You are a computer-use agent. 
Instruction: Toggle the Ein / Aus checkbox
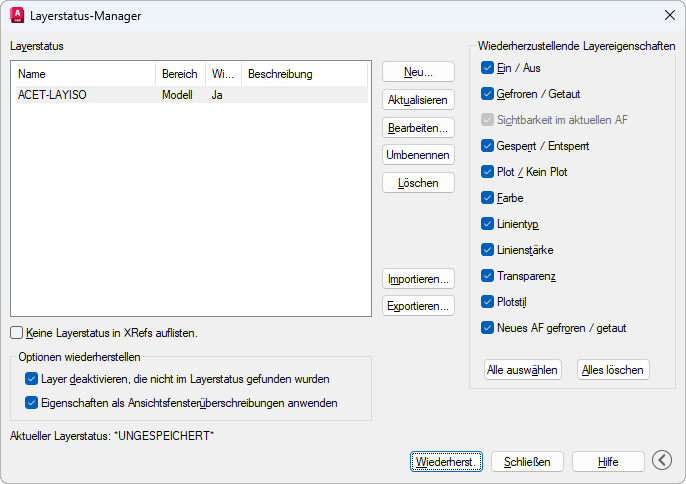(487, 68)
